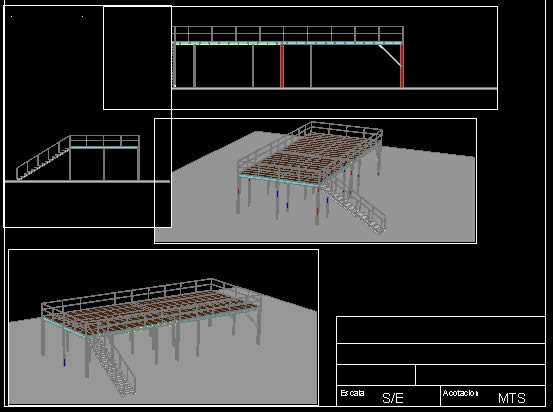
Task: Activate the lower-left isometric mezzanine viewport
Action: point(163,327)
